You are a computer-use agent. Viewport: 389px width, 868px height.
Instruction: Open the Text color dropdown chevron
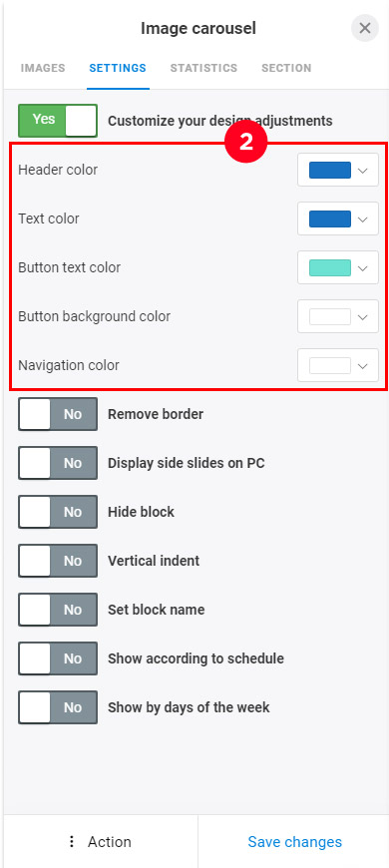click(362, 218)
